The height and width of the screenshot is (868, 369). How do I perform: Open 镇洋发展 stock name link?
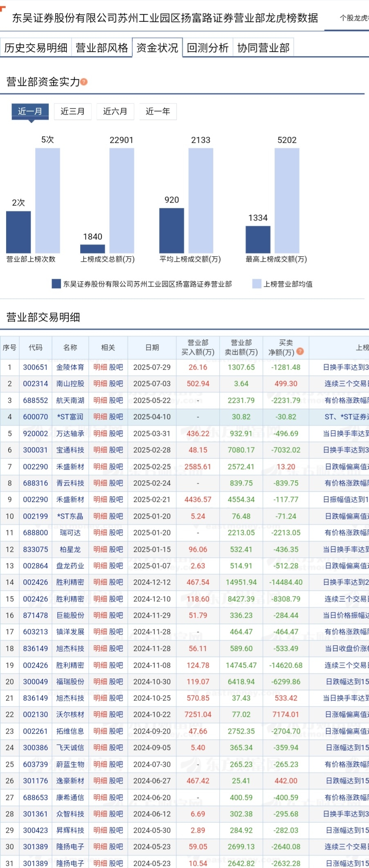70,632
